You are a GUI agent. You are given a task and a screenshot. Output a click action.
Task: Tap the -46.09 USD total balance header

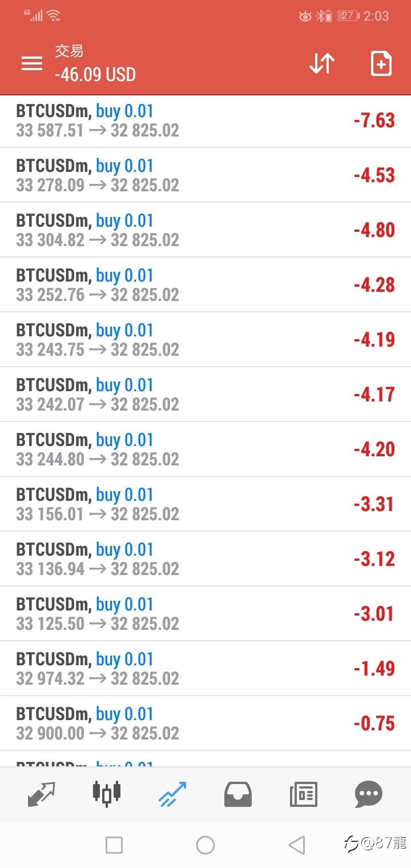[95, 74]
